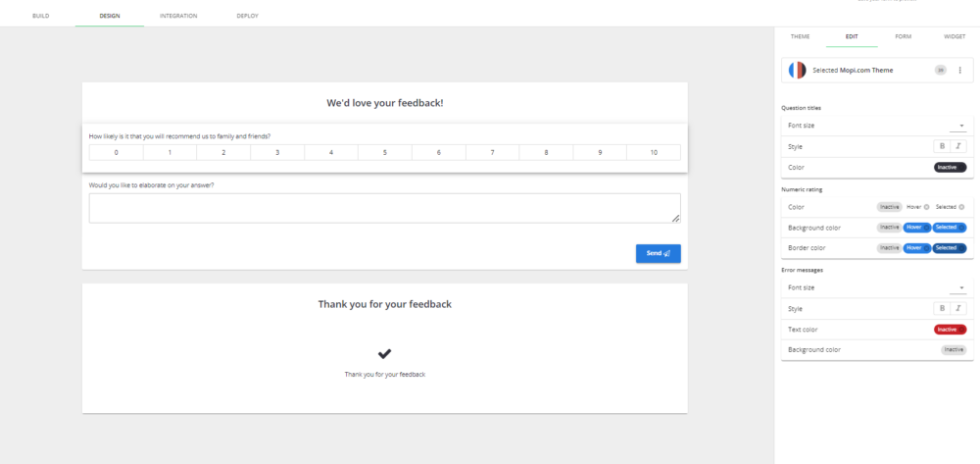Click the 39 badge on theme card
Image resolution: width=980 pixels, height=464 pixels.
point(941,70)
